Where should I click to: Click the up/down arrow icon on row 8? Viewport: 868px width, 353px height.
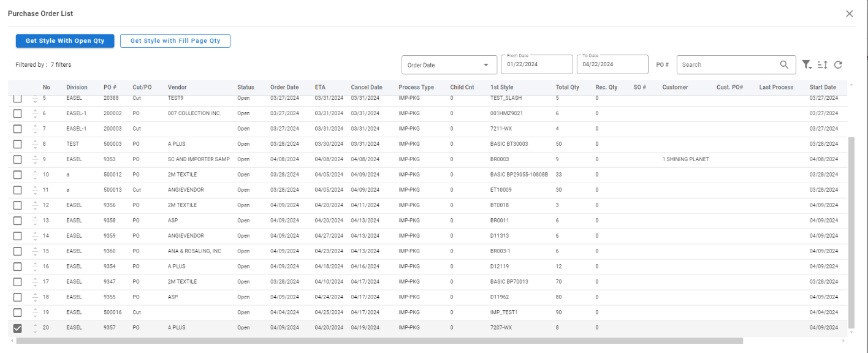[x=35, y=144]
